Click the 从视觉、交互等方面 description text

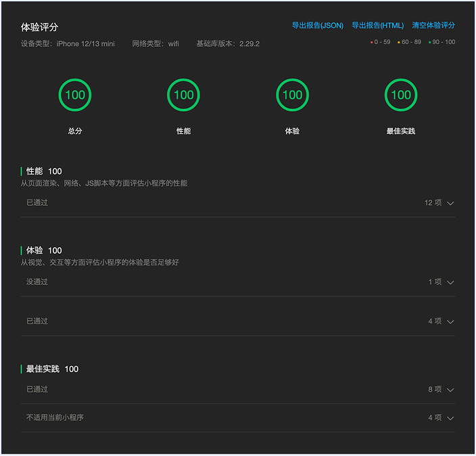pyautogui.click(x=100, y=263)
